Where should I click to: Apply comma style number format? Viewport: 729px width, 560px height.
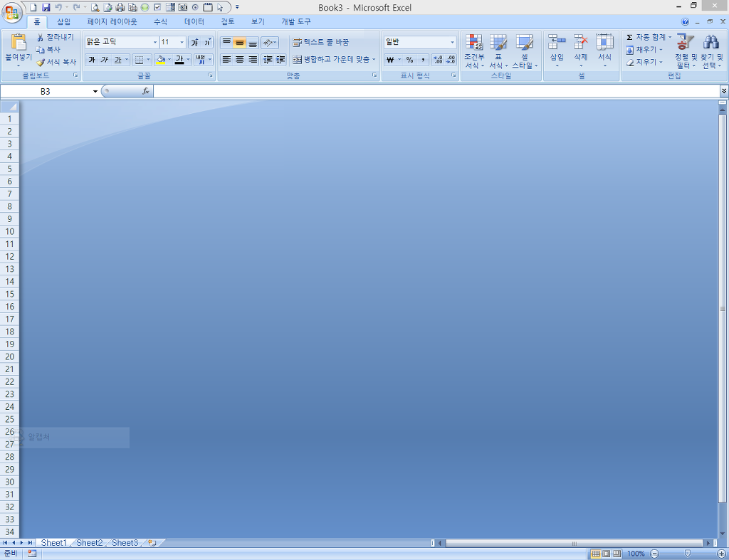(423, 60)
